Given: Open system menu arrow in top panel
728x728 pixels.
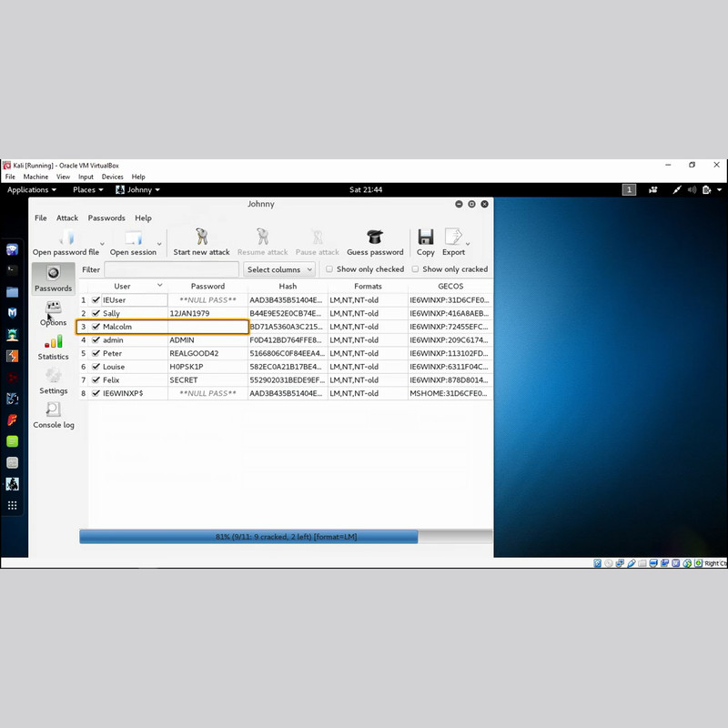Looking at the screenshot, I should [719, 189].
